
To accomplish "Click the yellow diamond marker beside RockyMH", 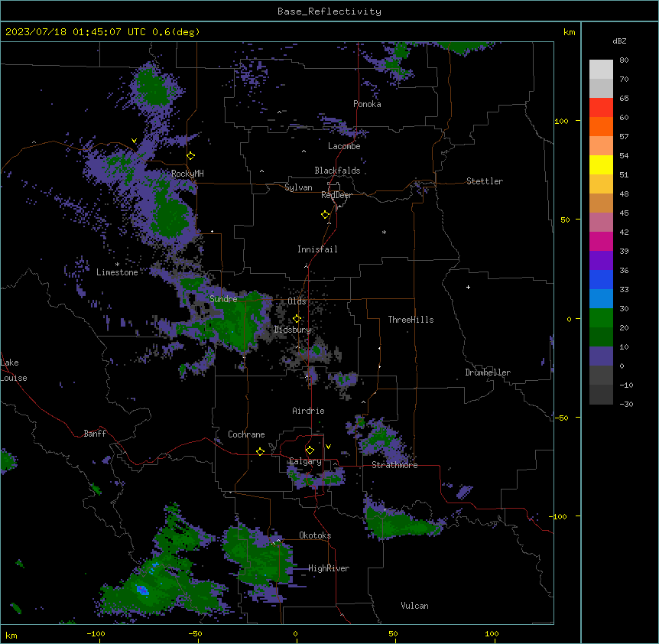I will point(191,155).
